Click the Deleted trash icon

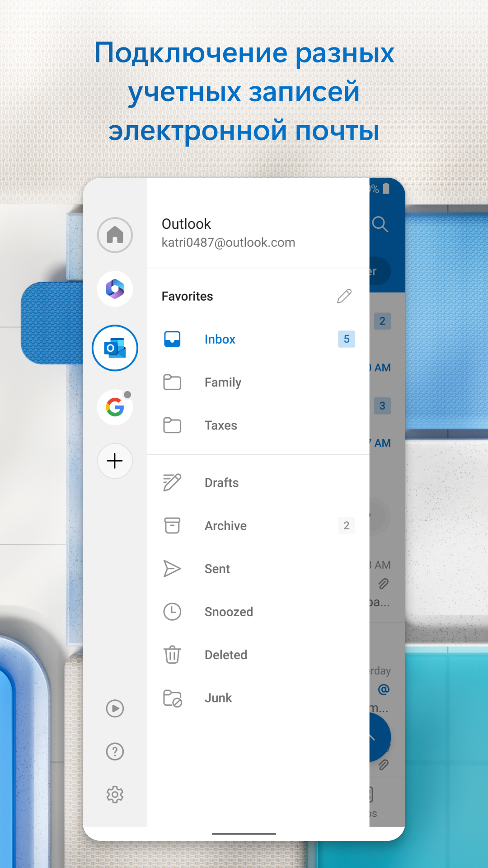point(172,655)
